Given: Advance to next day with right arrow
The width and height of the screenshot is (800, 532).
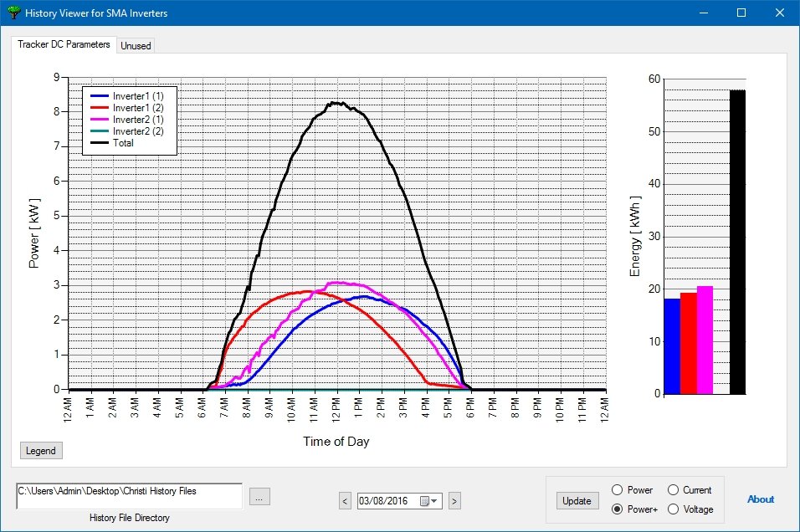Looking at the screenshot, I should (x=454, y=501).
